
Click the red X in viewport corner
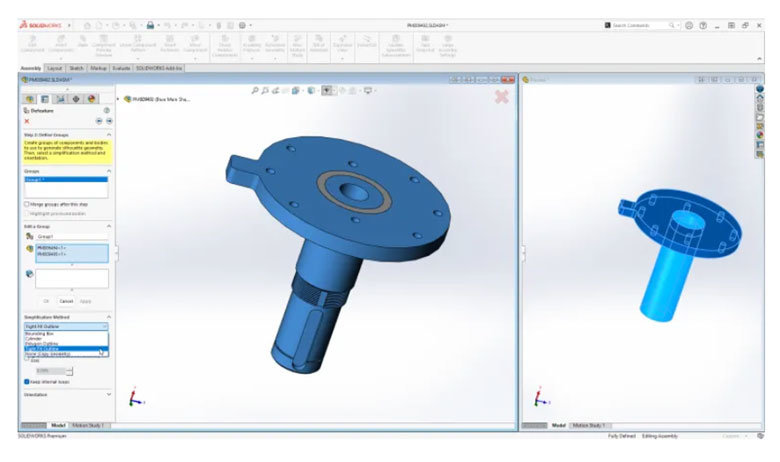tap(502, 97)
